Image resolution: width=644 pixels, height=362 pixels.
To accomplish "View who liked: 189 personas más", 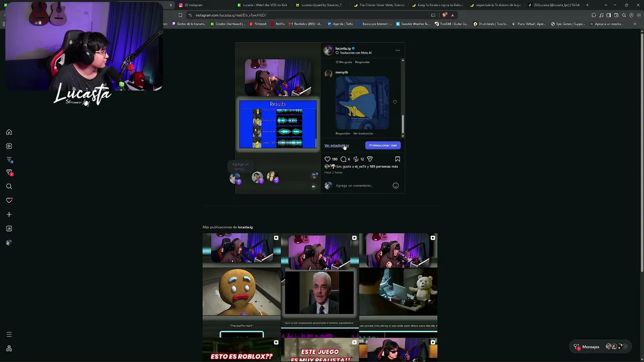I will (384, 166).
